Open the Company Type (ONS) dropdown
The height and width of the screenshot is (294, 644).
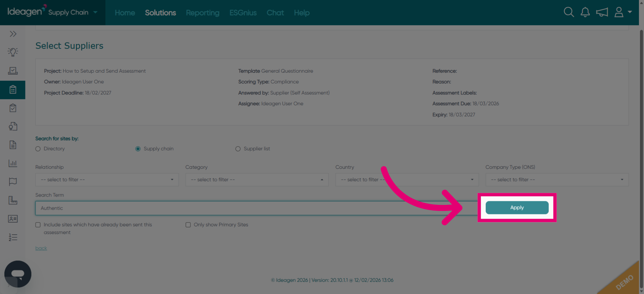point(557,179)
